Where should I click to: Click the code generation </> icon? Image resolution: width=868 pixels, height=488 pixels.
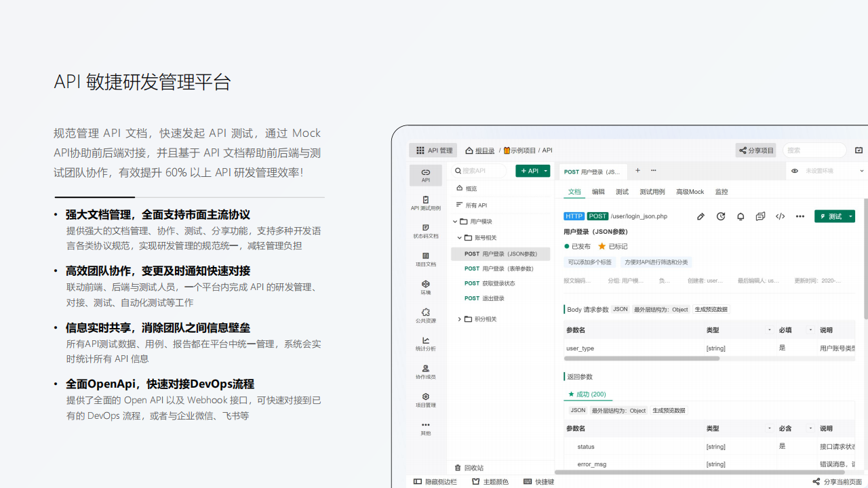click(781, 216)
